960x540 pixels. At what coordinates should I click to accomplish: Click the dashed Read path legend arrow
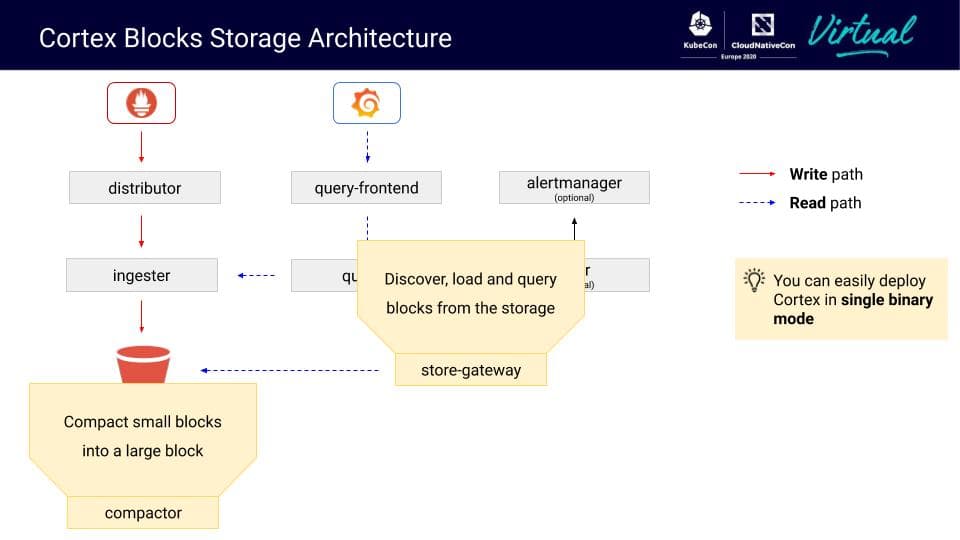coord(757,202)
